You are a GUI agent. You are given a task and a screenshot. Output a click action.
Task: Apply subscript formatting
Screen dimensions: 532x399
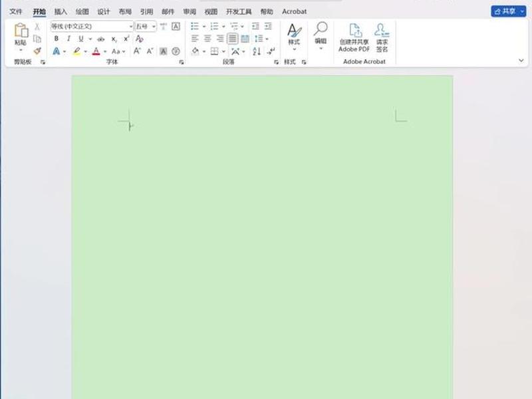click(x=114, y=39)
